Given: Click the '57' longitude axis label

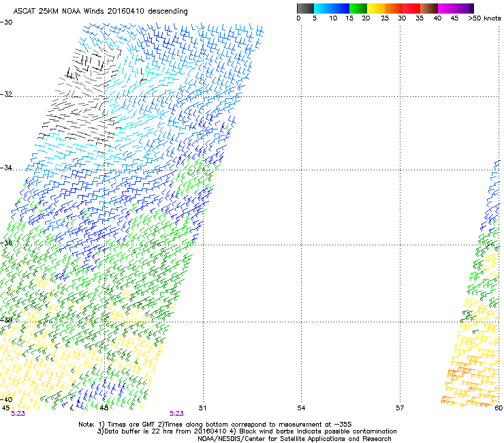Looking at the screenshot, I should click(x=400, y=408).
